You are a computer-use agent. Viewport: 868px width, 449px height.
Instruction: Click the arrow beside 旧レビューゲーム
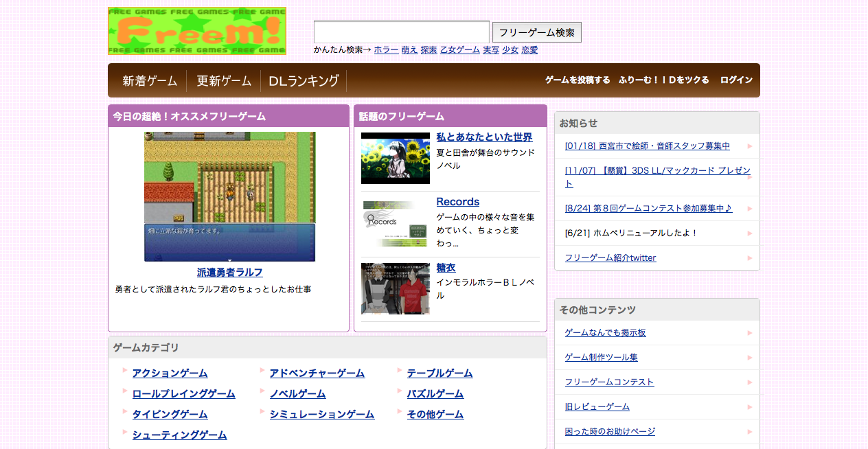[750, 407]
